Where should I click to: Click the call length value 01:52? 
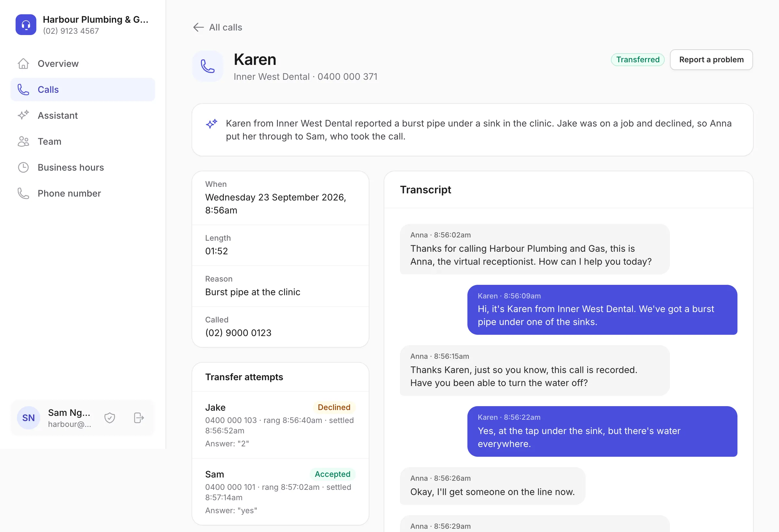coord(216,251)
